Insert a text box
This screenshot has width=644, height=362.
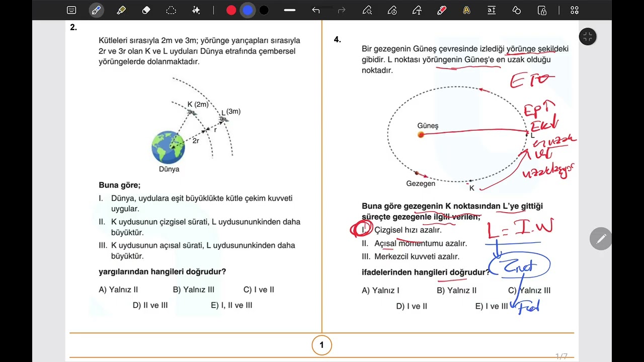click(492, 10)
